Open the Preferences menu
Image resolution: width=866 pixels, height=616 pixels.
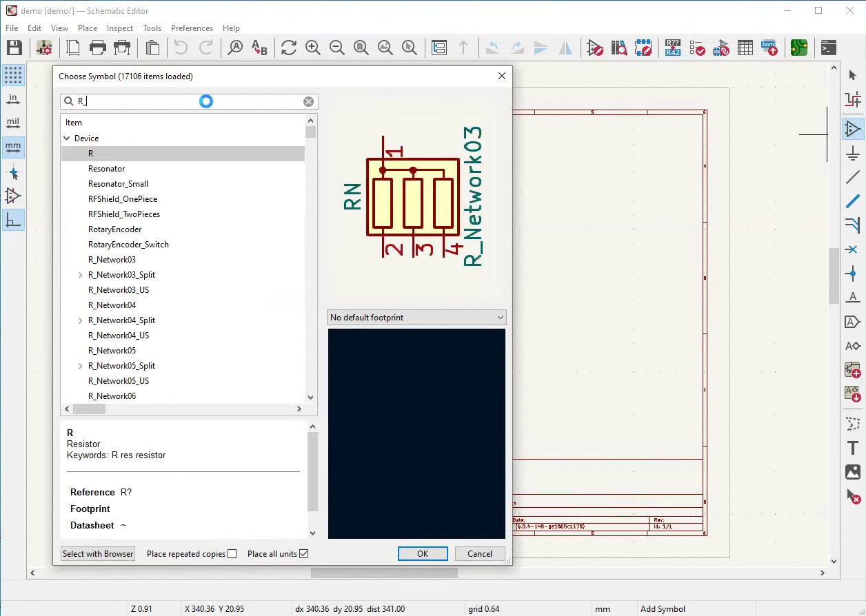[192, 28]
